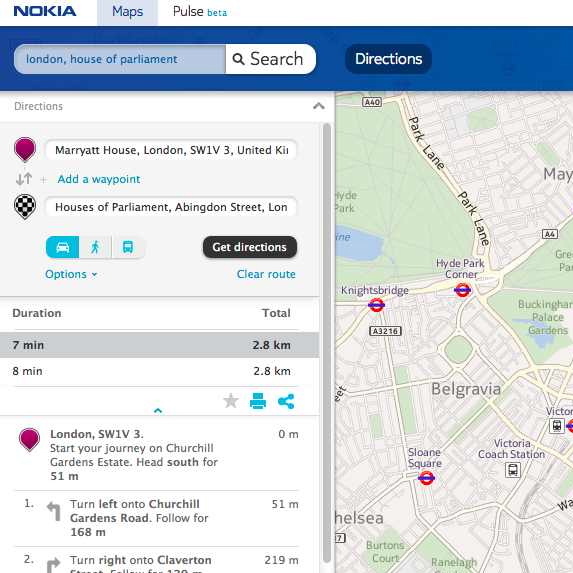This screenshot has height=573, width=573.
Task: Select step 1 Churchill Gardens Road
Action: pyautogui.click(x=156, y=518)
